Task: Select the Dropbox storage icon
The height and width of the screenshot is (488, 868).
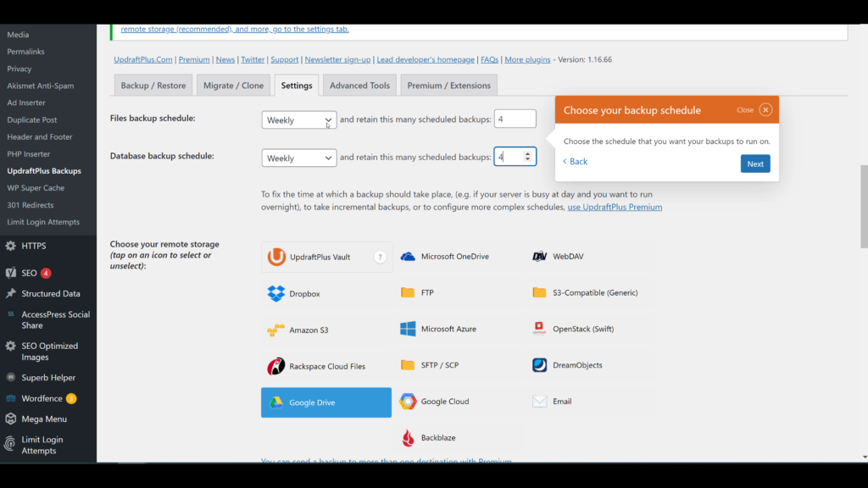Action: point(276,293)
